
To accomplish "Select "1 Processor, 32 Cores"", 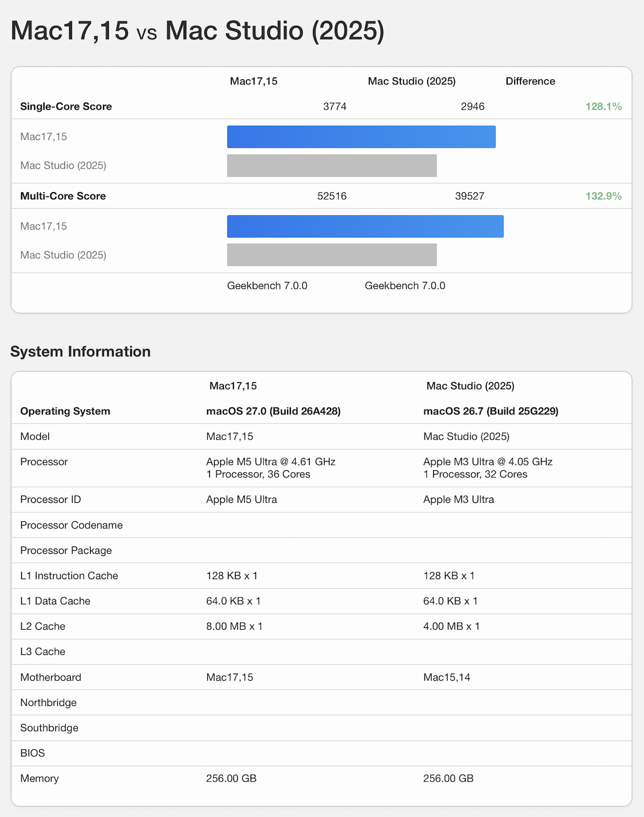I will (x=475, y=474).
